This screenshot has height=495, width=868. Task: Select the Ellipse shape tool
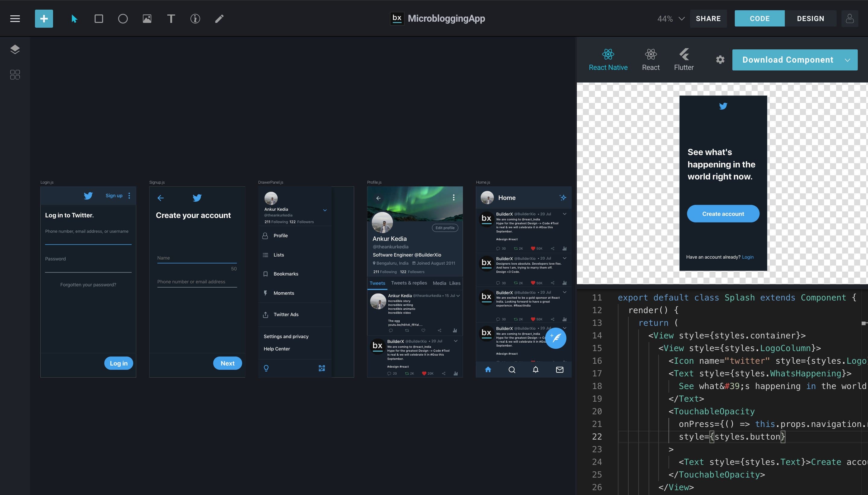[123, 19]
